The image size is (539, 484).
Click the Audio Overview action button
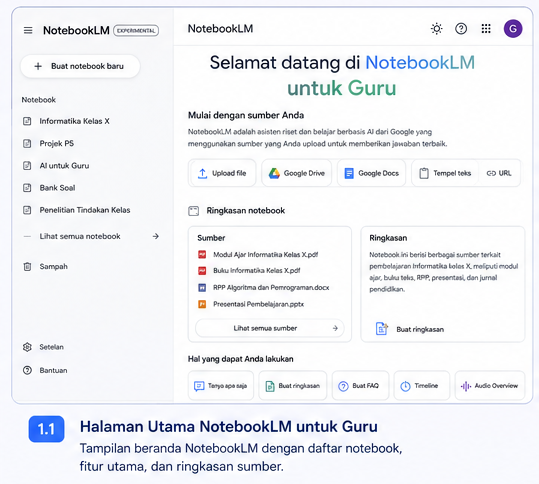coord(490,386)
